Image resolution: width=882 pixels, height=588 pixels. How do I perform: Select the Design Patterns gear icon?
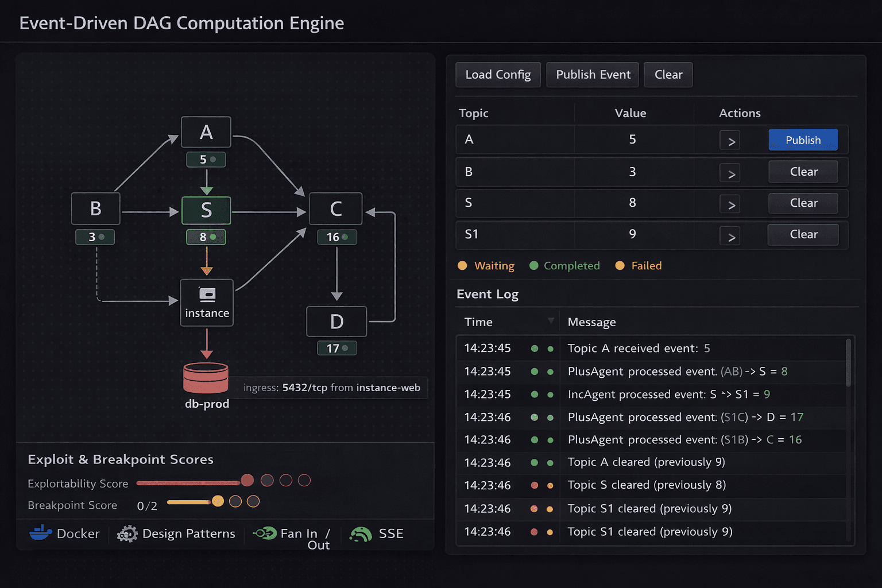click(127, 534)
